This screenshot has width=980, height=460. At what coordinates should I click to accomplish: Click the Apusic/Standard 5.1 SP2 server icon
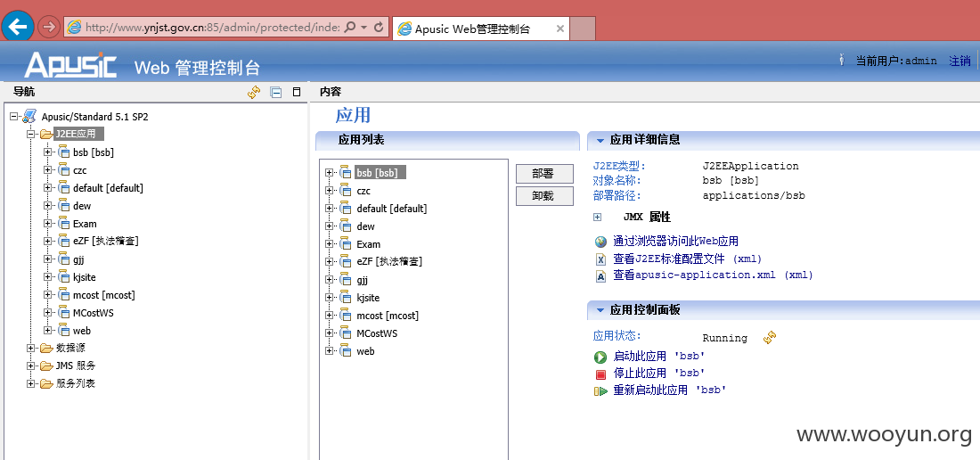click(x=29, y=116)
